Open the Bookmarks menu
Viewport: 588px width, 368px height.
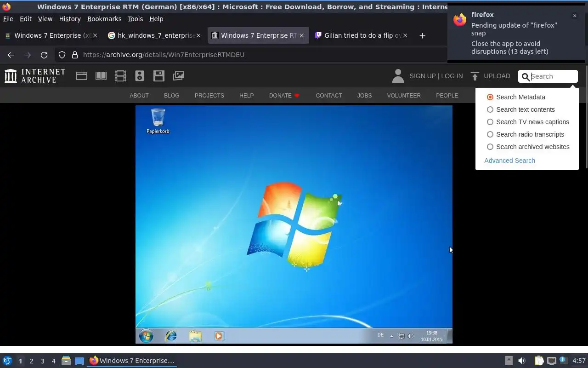pos(104,19)
